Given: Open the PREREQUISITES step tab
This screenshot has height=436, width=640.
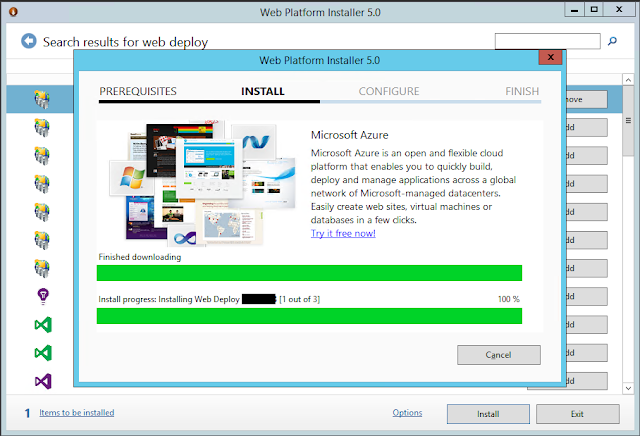Looking at the screenshot, I should (138, 91).
